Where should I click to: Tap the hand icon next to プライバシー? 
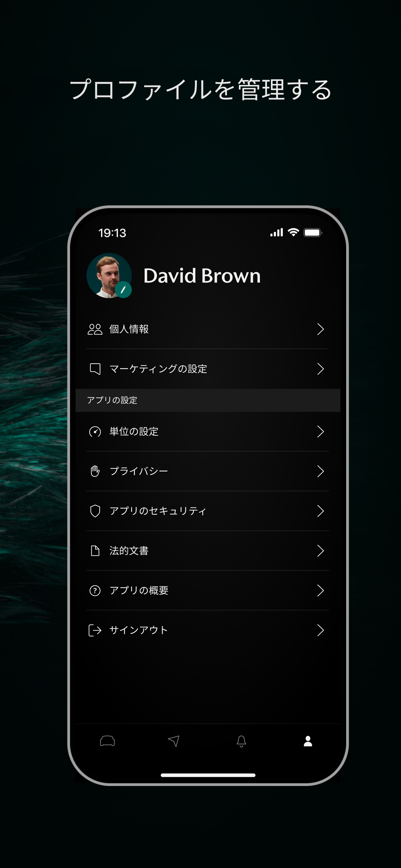coord(95,471)
